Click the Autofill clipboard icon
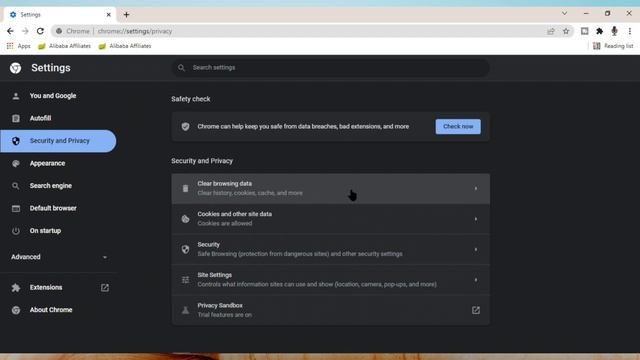Screen dimensions: 640x360 (x=16, y=118)
